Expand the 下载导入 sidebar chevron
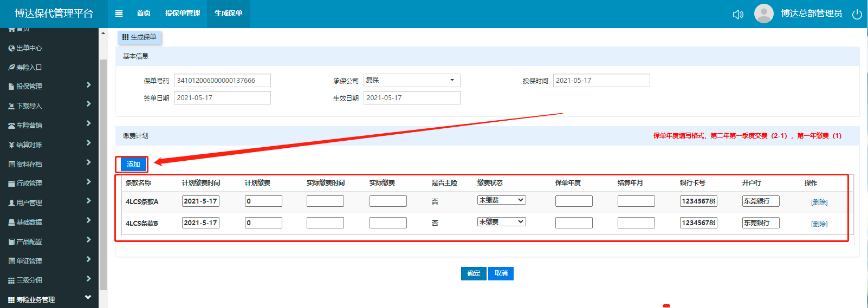 pos(88,104)
